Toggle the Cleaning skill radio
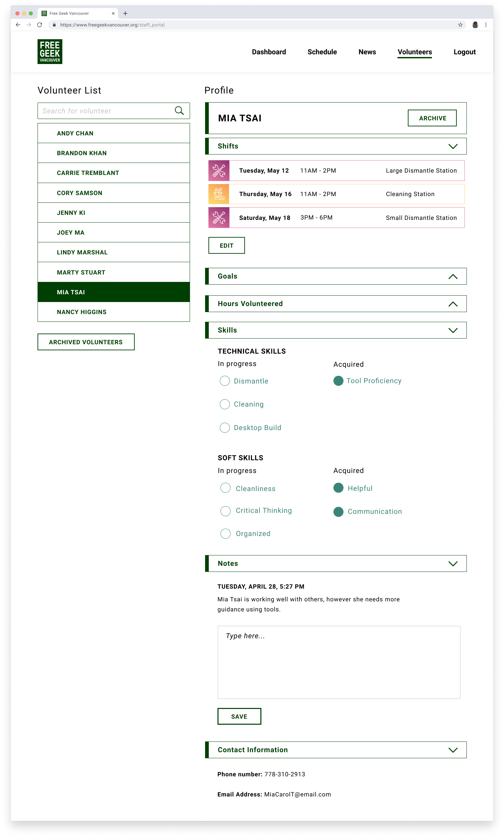This screenshot has width=504, height=837. (225, 404)
